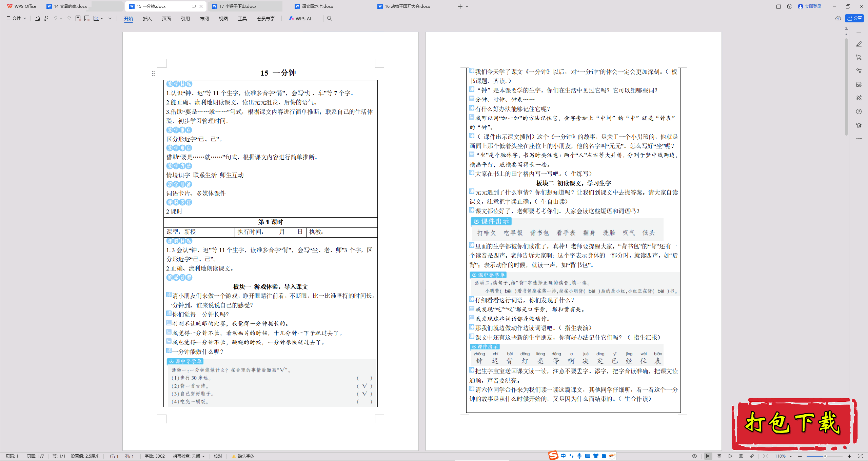Click the help question-mark icon in sidebar

point(859,112)
